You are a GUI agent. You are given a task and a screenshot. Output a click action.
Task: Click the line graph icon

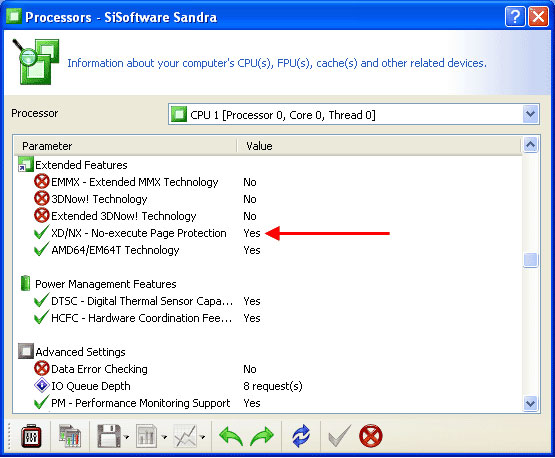[x=185, y=436]
